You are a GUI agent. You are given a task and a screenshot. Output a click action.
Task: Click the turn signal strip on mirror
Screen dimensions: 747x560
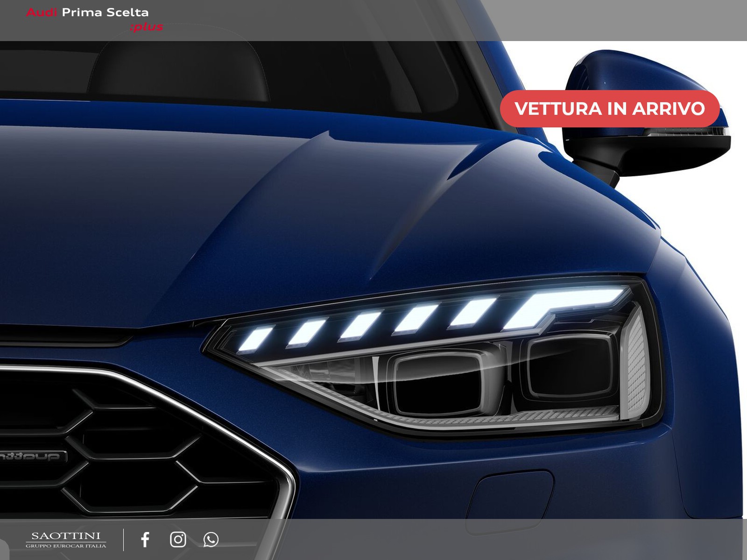[x=686, y=133]
